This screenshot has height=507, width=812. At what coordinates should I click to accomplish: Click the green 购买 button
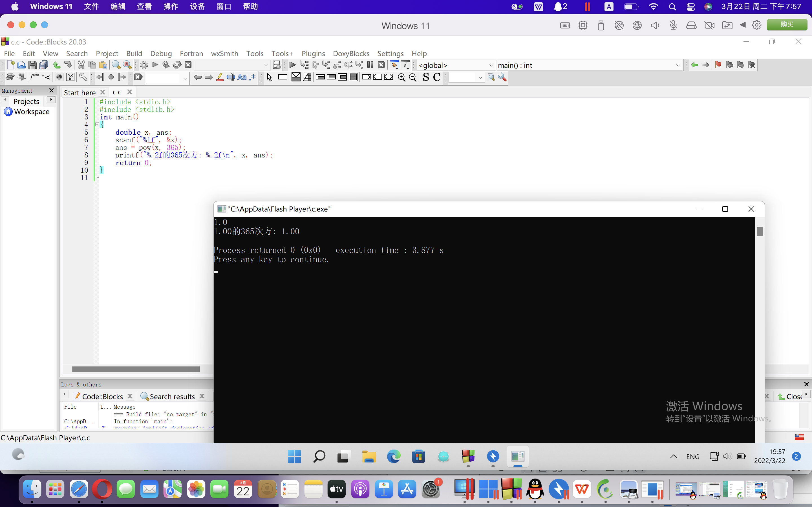pos(787,25)
